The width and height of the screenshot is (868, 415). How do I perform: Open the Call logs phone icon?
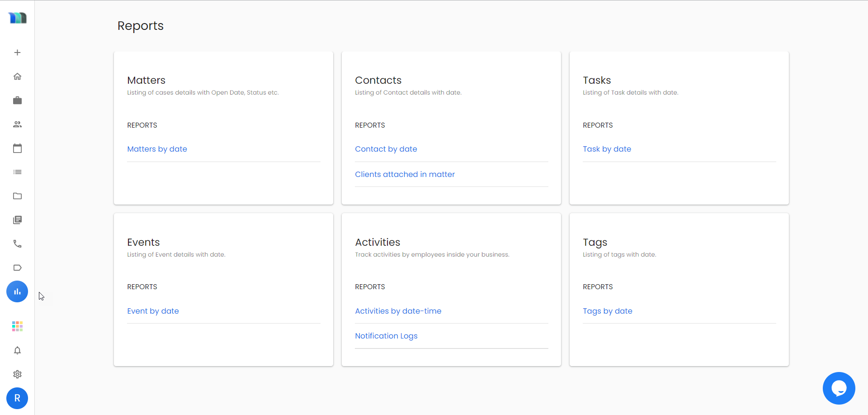point(17,243)
